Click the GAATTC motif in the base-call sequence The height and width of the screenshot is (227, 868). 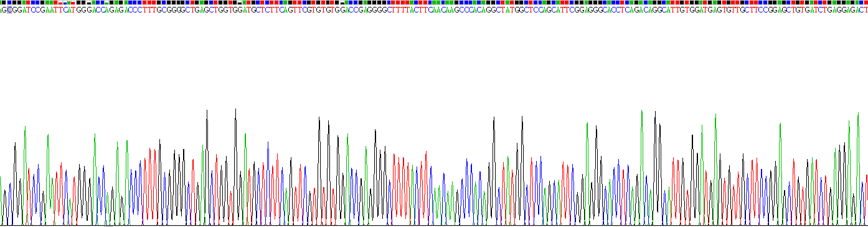click(x=54, y=11)
